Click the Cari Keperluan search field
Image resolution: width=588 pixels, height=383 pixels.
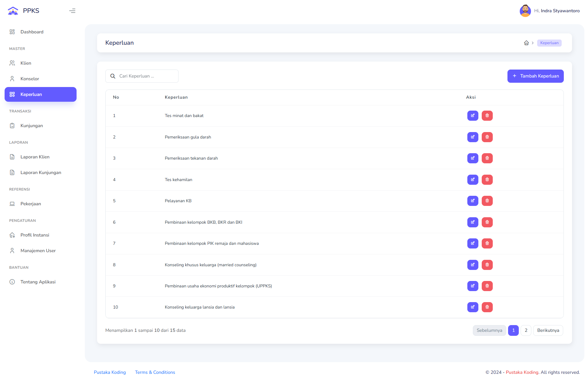click(142, 76)
